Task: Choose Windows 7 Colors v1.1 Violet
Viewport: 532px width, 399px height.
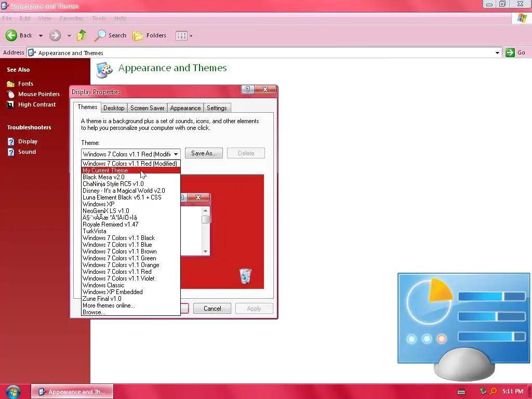Action: click(131, 278)
